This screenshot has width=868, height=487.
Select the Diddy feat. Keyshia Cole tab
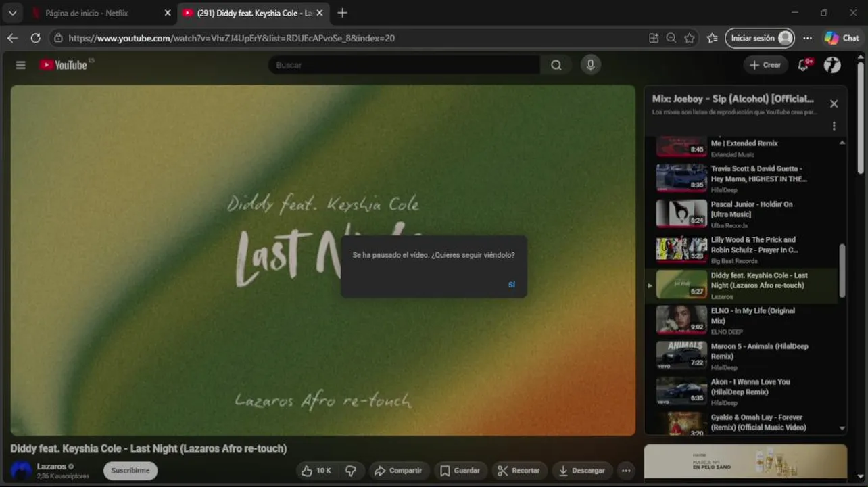coord(247,13)
